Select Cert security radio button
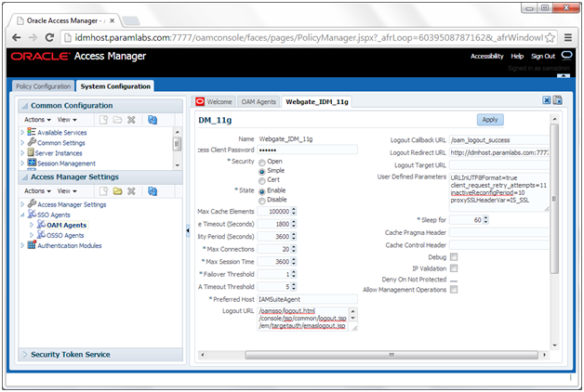 point(262,181)
